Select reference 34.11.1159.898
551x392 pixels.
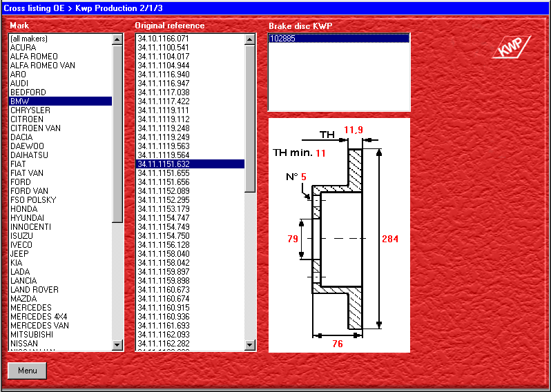click(x=190, y=281)
